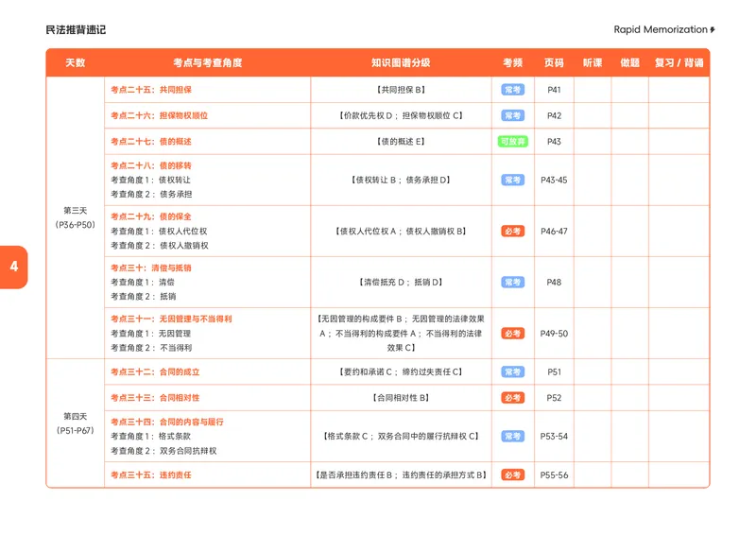Screen dimensions: 756x535
Task: Click the 做题 column header
Action: [x=629, y=62]
